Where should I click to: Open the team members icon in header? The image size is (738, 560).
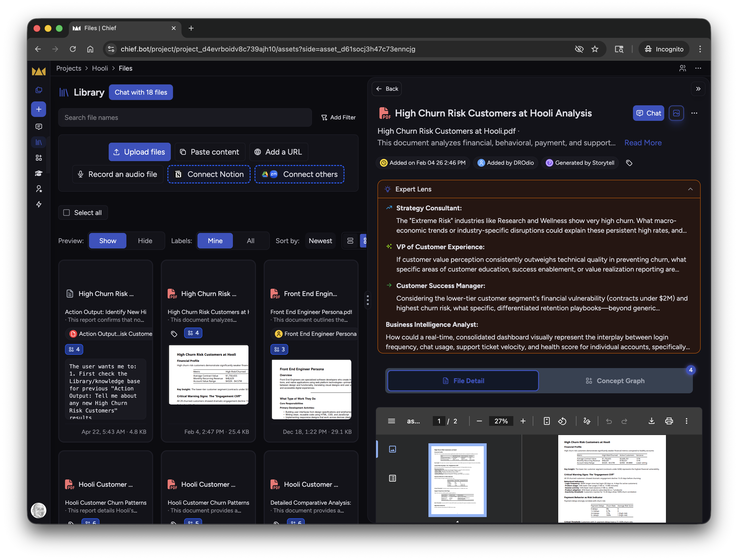682,68
